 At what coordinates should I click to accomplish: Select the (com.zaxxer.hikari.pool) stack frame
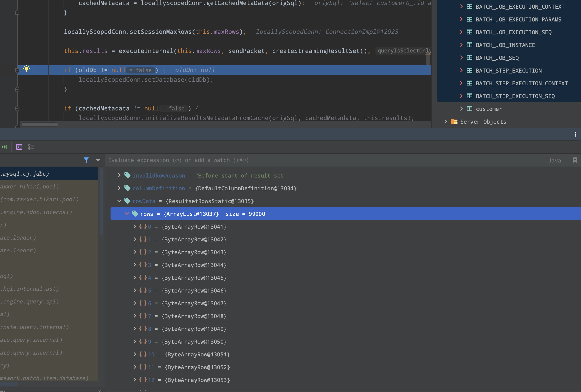coord(49,199)
